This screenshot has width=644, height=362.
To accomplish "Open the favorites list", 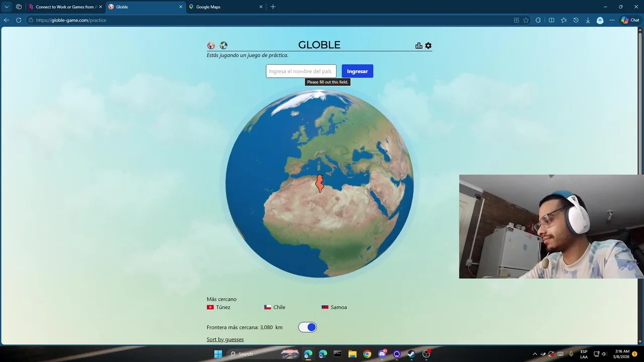I will click(x=563, y=20).
